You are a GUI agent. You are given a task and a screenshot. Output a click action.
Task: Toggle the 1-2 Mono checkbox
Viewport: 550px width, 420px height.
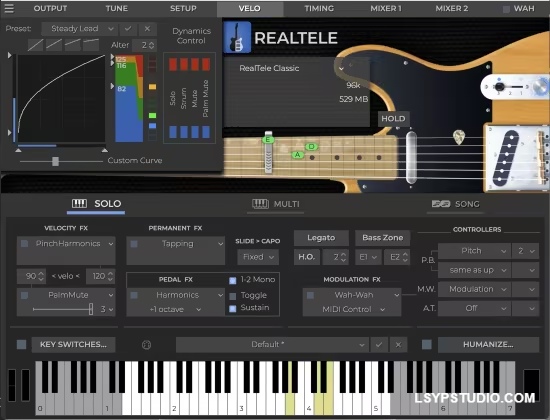[233, 280]
